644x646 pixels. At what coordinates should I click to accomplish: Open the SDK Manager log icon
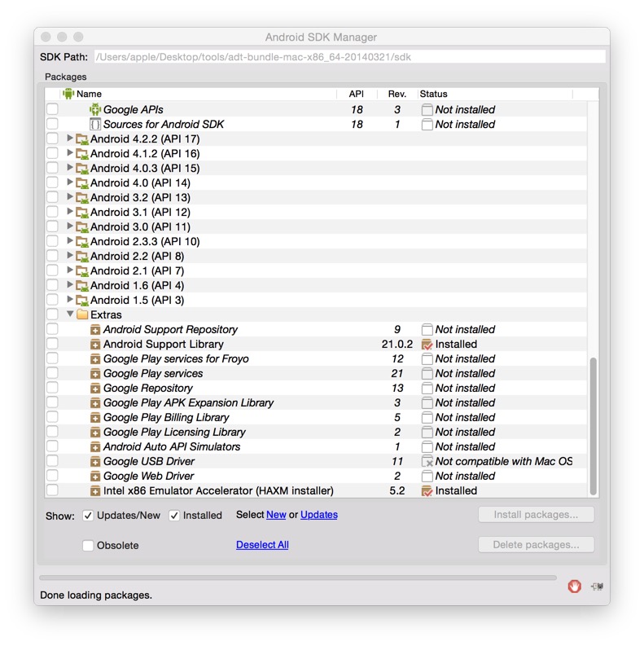(597, 586)
